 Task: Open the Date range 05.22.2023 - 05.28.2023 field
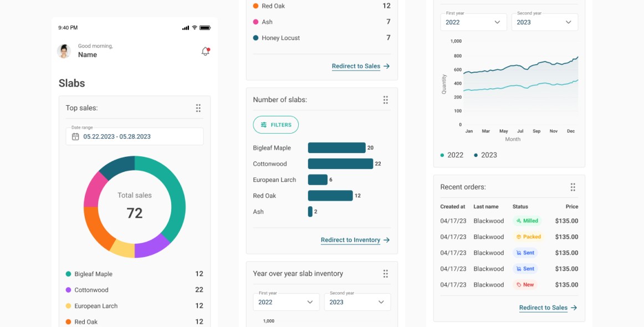click(135, 136)
